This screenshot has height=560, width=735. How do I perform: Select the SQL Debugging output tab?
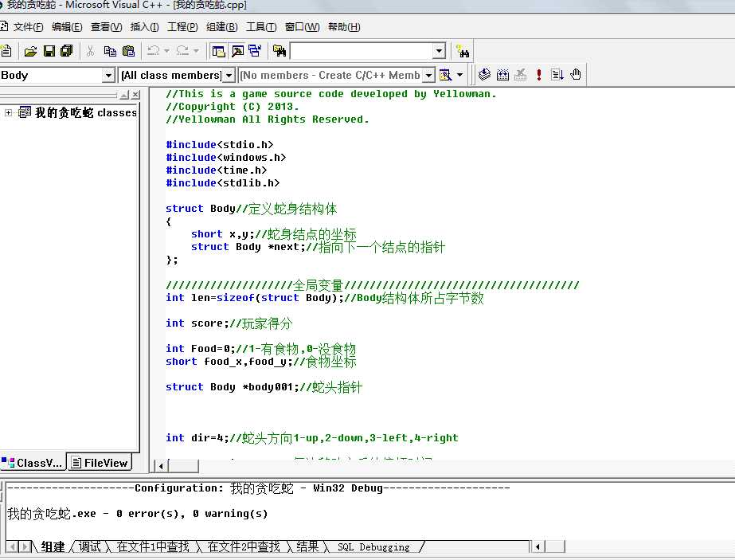[373, 547]
